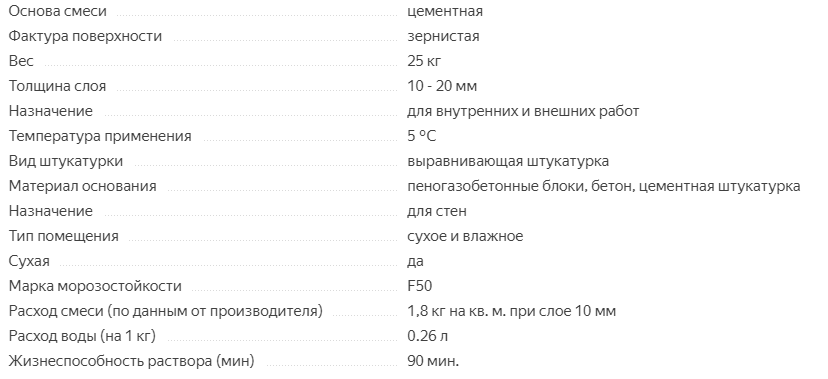Click the '90 мин.' pot life value
Screen dimensions: 828x379
pos(433,361)
